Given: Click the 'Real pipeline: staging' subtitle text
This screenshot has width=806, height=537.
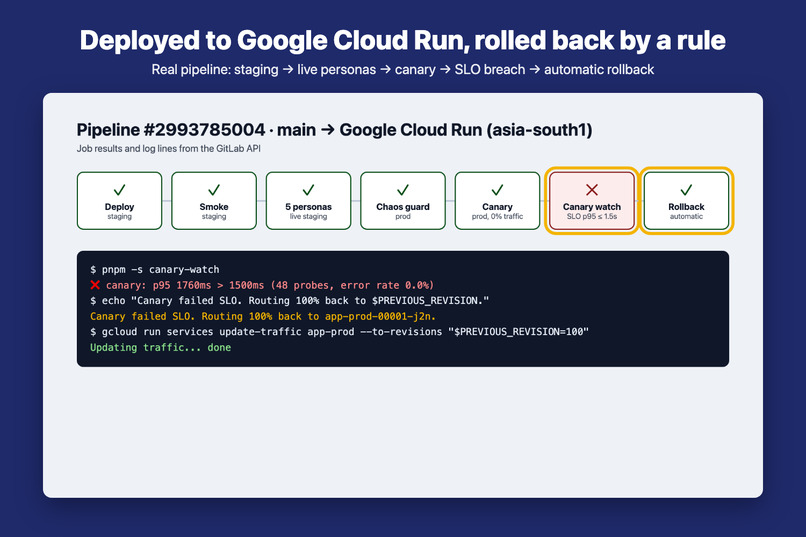Looking at the screenshot, I should (402, 69).
